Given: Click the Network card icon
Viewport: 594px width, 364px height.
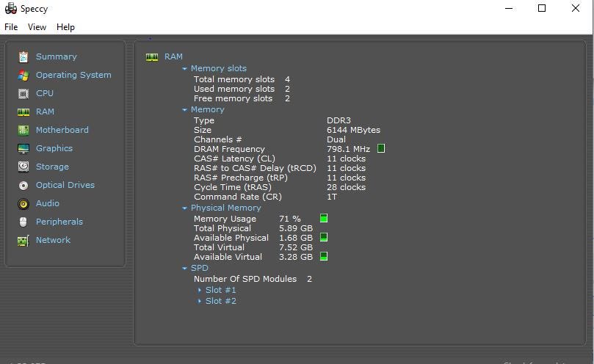Looking at the screenshot, I should pos(23,241).
